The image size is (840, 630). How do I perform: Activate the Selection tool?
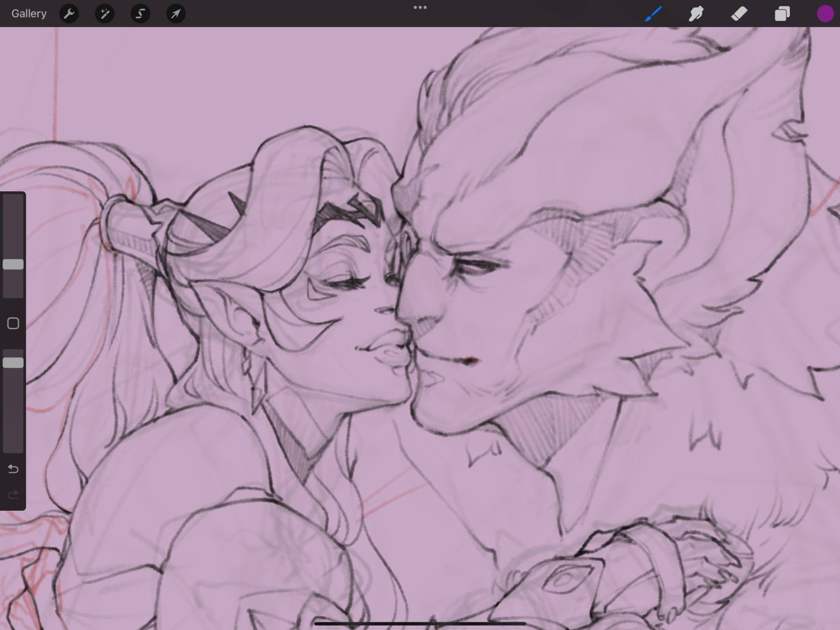click(140, 14)
